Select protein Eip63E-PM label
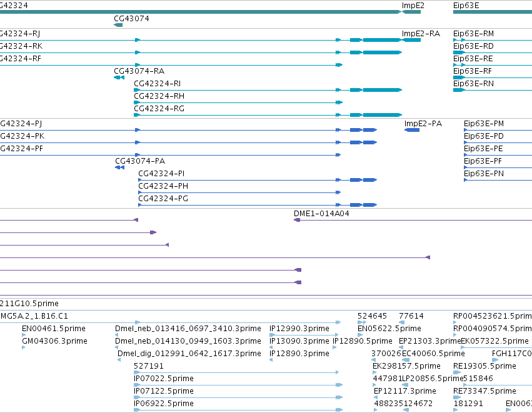 484,124
